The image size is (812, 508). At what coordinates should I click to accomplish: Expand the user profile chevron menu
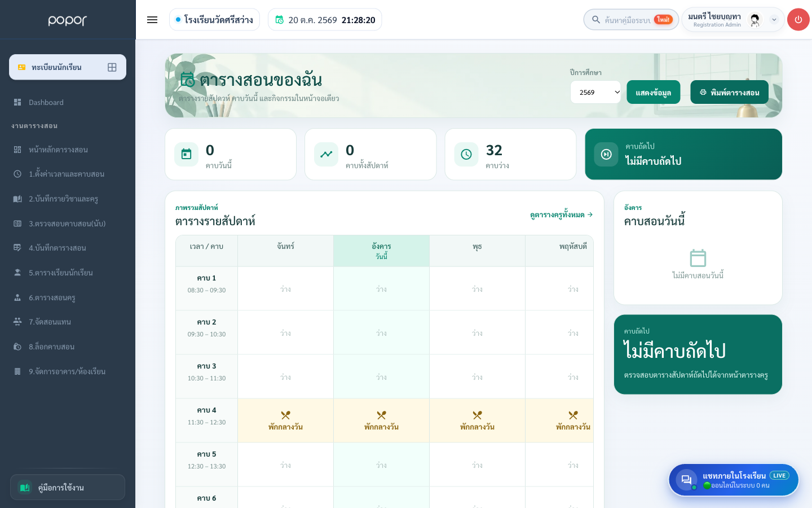click(774, 20)
